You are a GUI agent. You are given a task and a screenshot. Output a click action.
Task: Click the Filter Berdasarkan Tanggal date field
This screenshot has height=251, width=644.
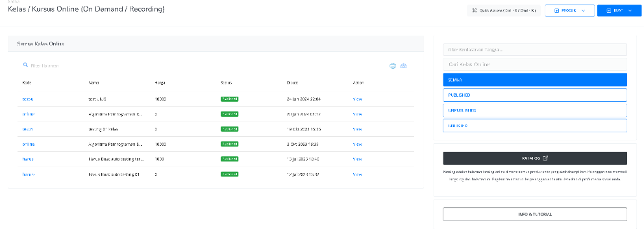tap(535, 50)
